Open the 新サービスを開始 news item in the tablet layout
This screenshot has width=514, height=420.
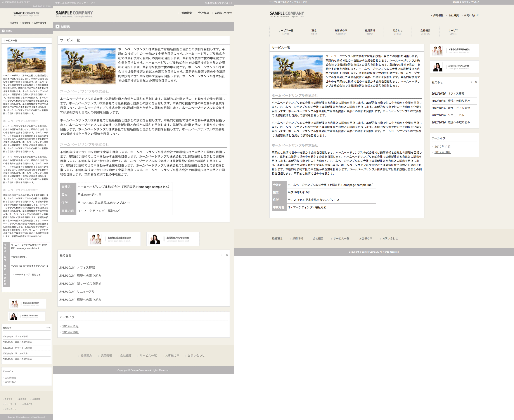click(x=89, y=284)
